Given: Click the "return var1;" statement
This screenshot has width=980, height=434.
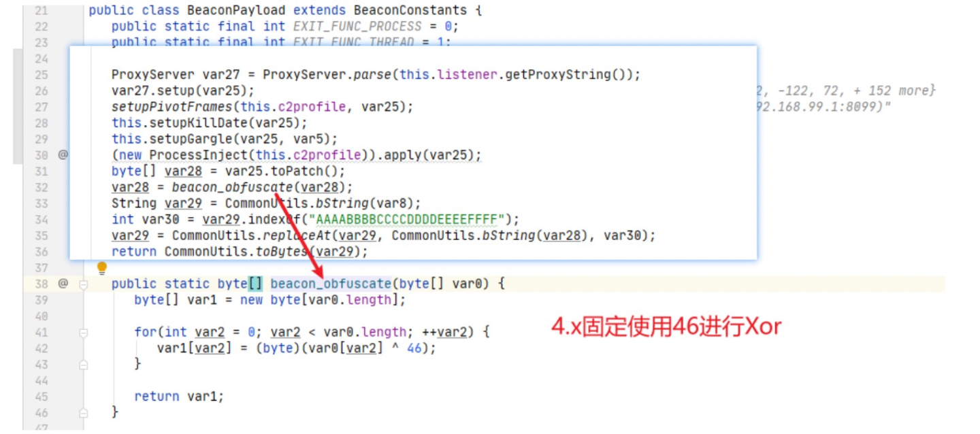Looking at the screenshot, I should [179, 397].
